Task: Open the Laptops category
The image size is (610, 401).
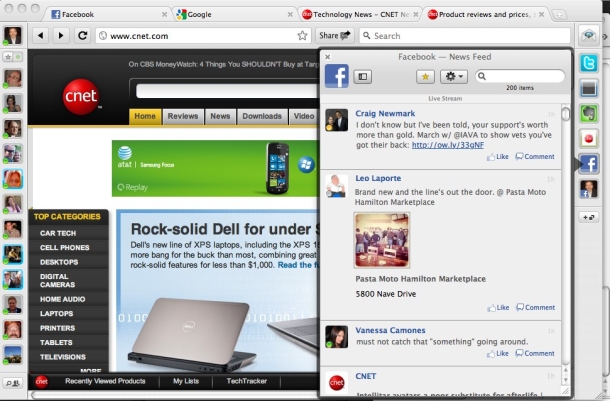Action: click(x=56, y=313)
